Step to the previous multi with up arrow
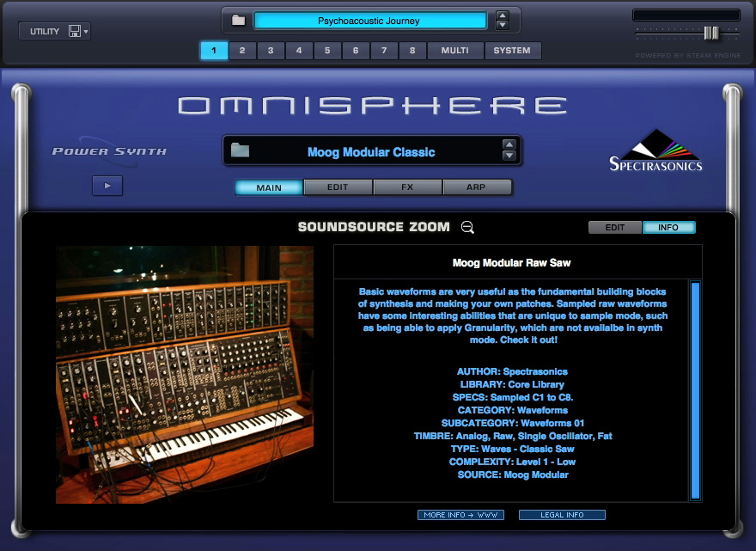Screen dimensions: 756x551 click(x=503, y=15)
